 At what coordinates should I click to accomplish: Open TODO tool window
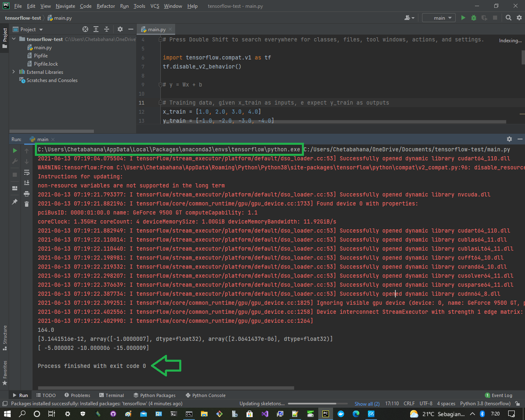coord(46,395)
